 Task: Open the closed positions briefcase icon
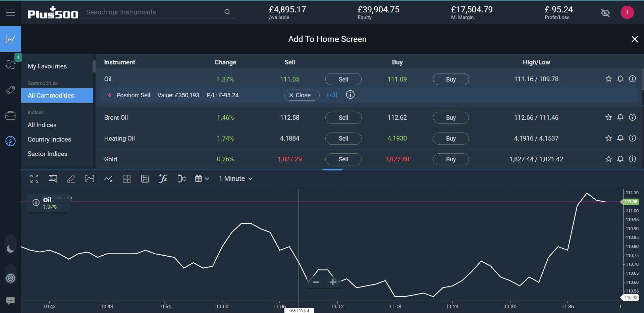click(10, 116)
